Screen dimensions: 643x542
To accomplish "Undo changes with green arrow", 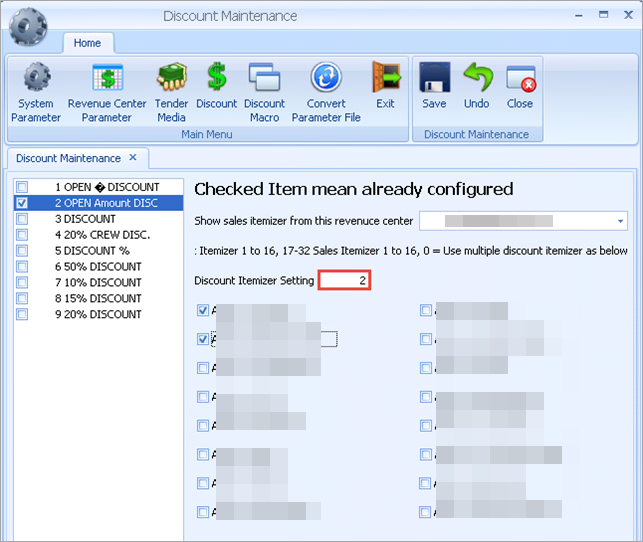I will pyautogui.click(x=477, y=86).
